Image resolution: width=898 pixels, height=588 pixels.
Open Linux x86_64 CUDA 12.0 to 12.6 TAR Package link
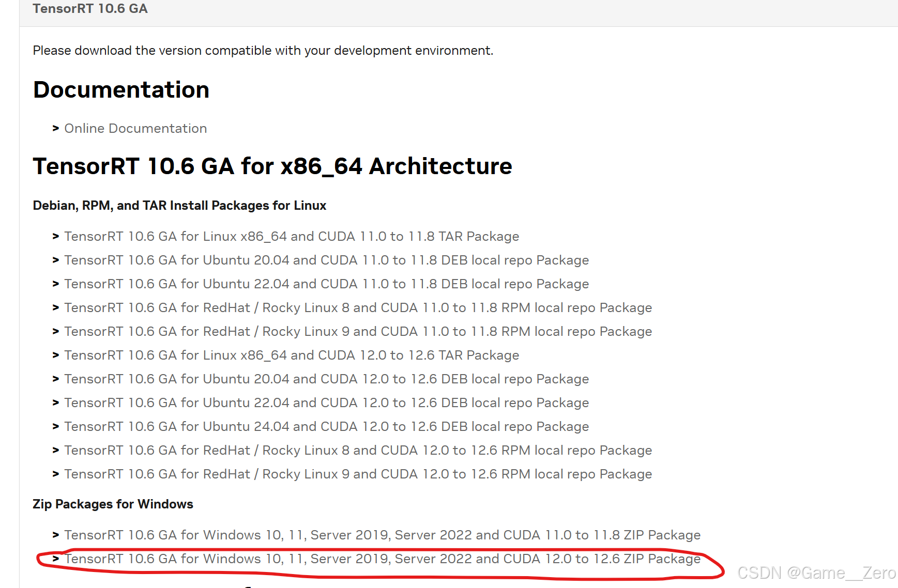292,355
